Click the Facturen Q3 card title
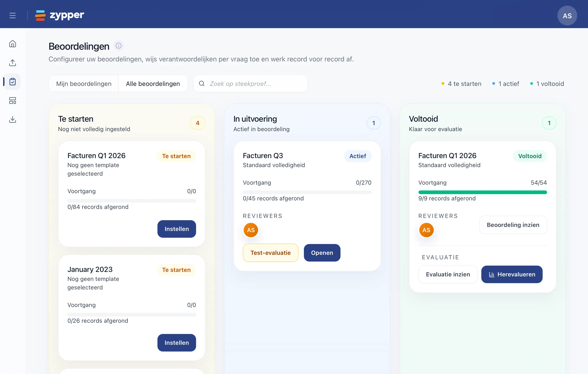The image size is (588, 374). (263, 155)
